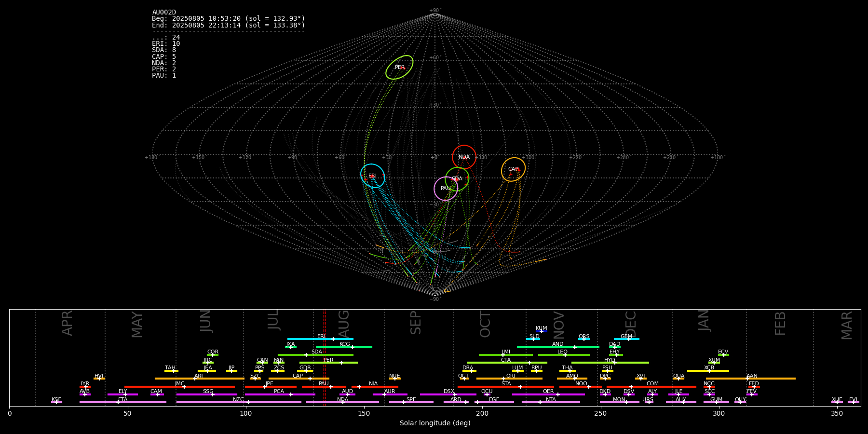Screen dimensions: 868x434
Task: Click the -90° label at map bottom
Action: (x=435, y=299)
